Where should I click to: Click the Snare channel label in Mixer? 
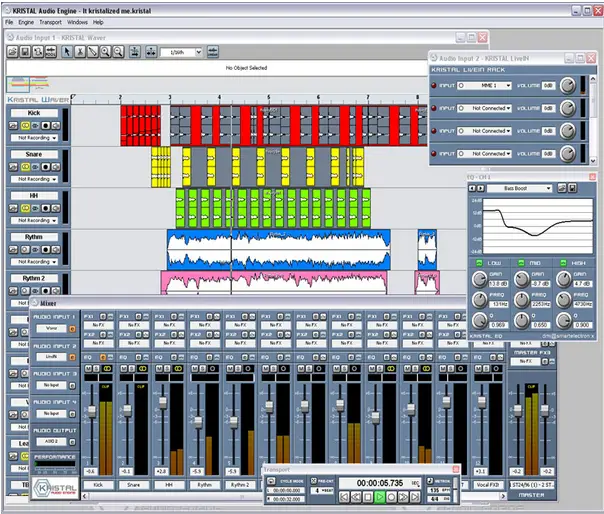coord(134,485)
